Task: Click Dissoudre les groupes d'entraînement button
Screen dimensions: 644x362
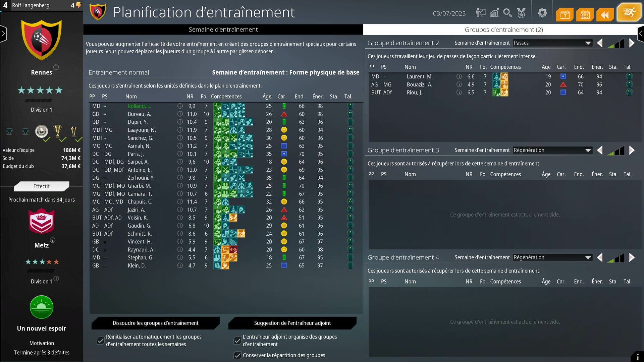Action: [155, 323]
